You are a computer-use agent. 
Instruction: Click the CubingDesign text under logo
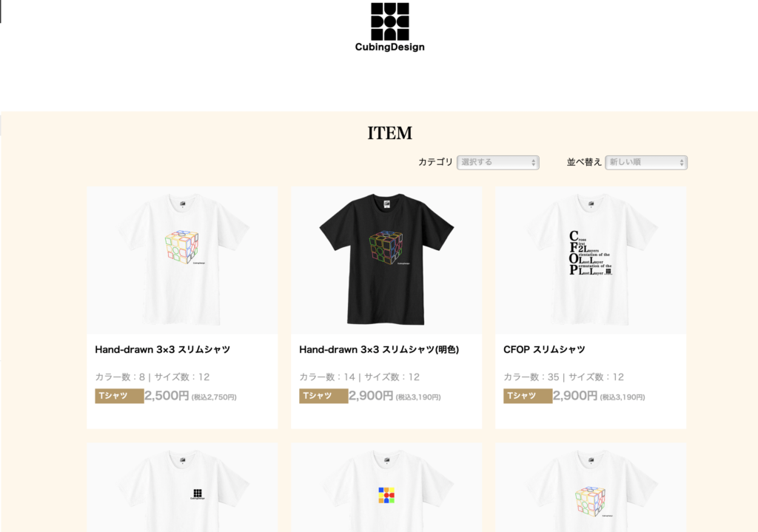tap(389, 47)
